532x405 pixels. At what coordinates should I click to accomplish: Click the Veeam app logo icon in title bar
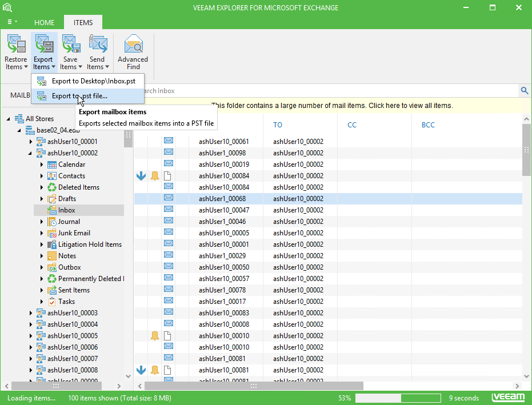click(7, 7)
